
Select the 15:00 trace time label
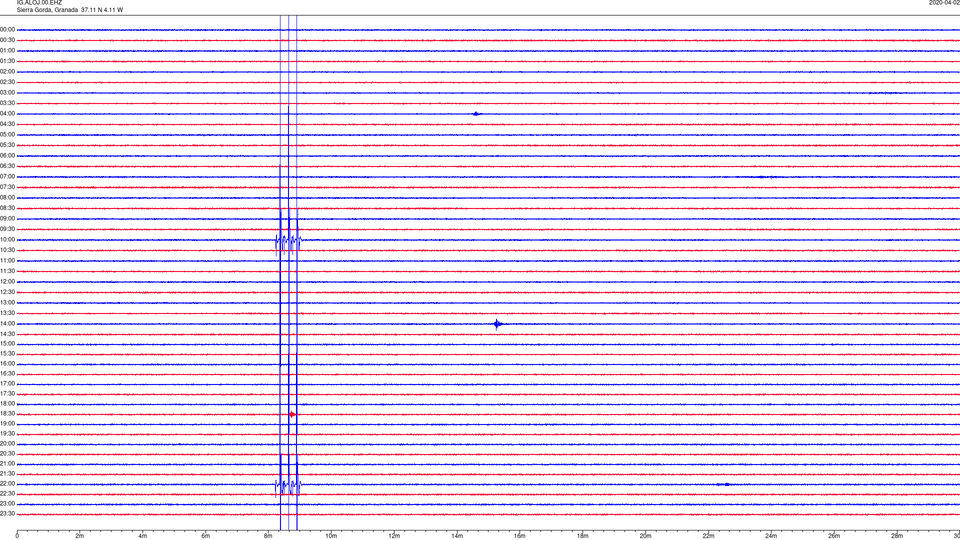pyautogui.click(x=7, y=344)
